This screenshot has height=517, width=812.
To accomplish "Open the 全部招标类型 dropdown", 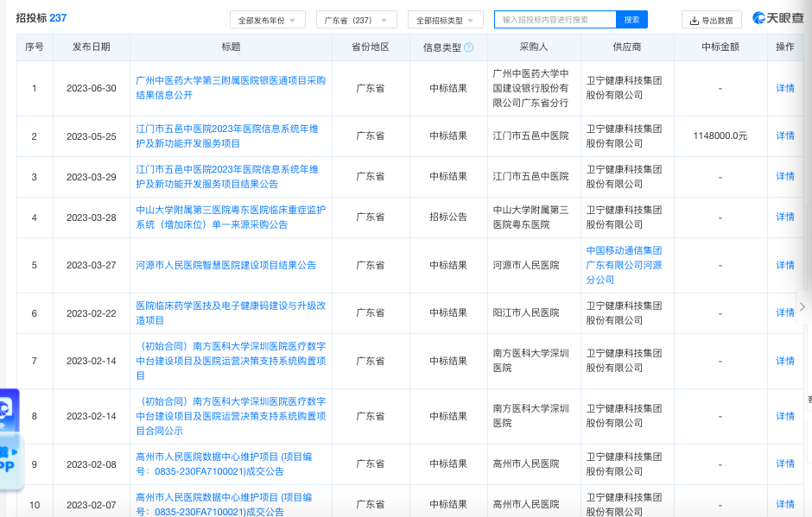I will click(446, 20).
